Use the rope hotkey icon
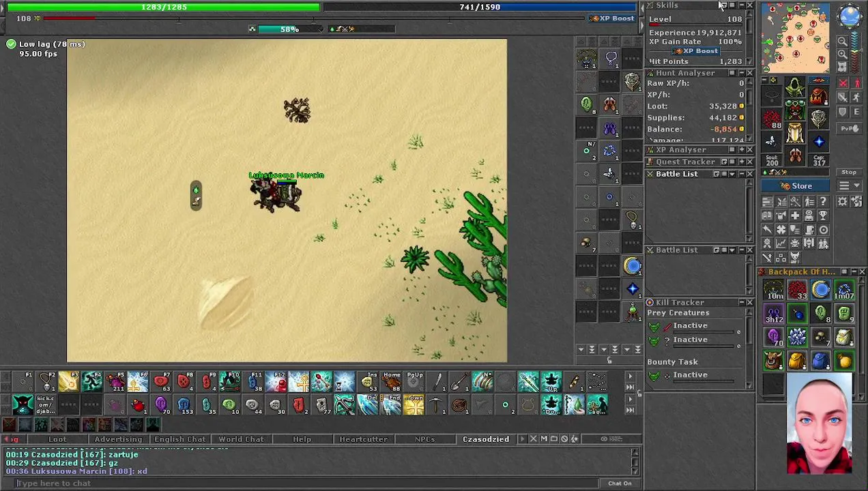The image size is (868, 491). pos(459,404)
